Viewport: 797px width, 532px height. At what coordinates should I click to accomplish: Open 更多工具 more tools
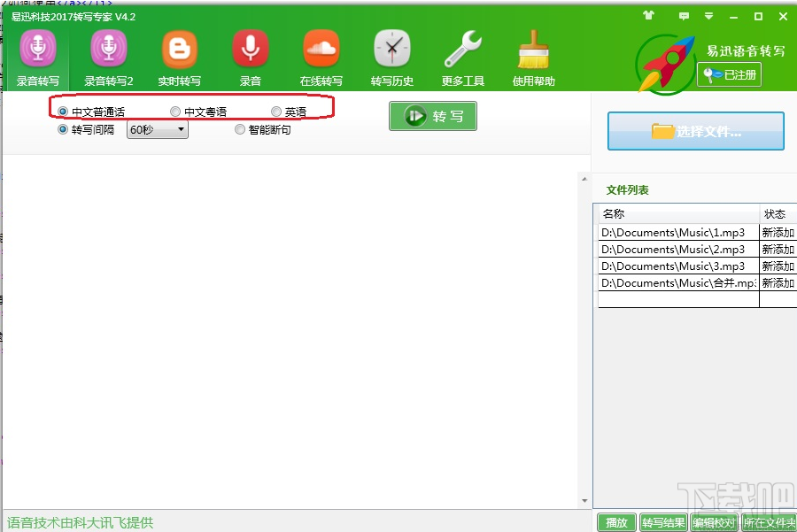pos(462,58)
